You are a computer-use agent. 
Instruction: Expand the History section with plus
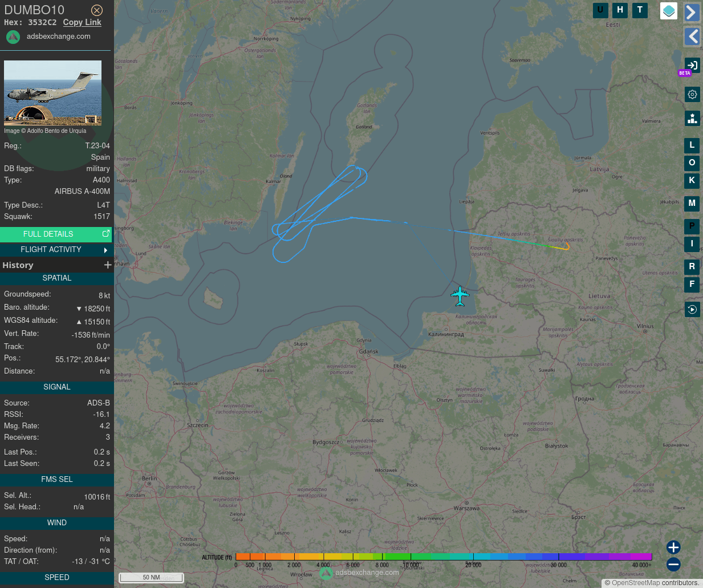click(108, 265)
